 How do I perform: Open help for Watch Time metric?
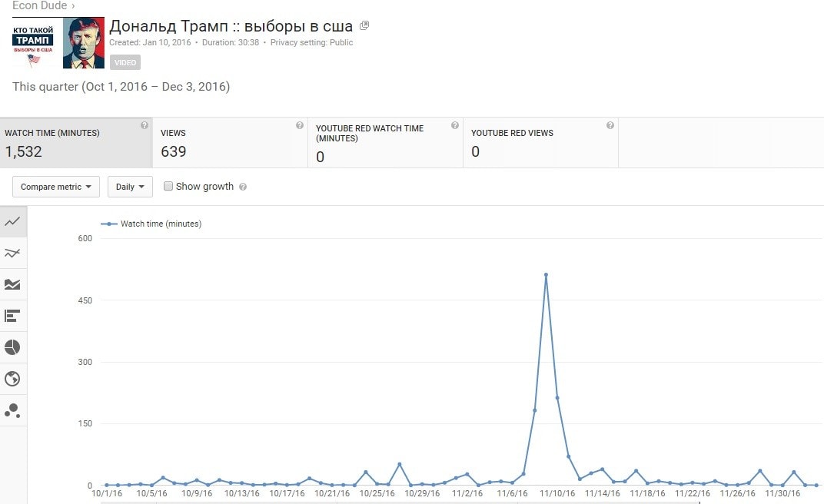pos(144,125)
